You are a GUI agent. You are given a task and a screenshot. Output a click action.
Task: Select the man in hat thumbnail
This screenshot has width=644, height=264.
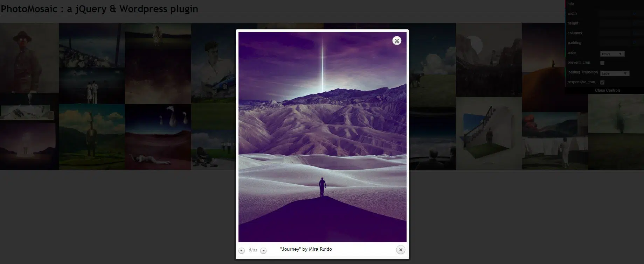[x=29, y=58]
